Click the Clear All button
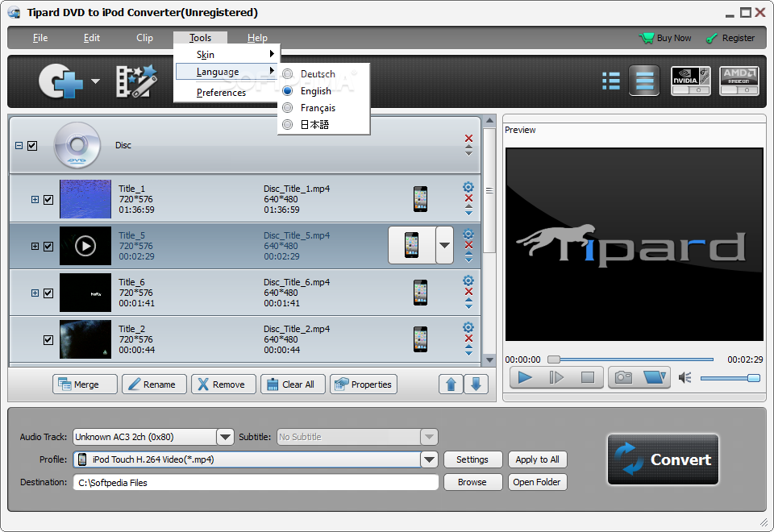This screenshot has height=532, width=774. tap(293, 384)
